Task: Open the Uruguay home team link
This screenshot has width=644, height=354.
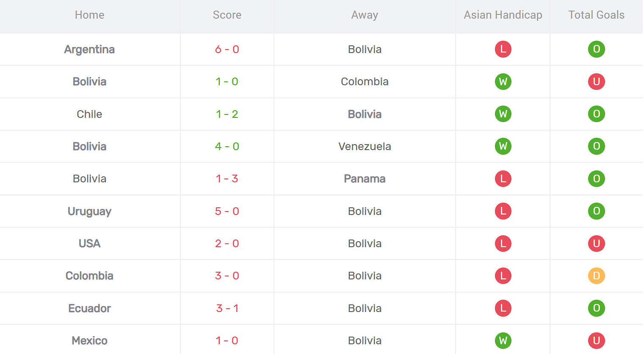Action: point(89,211)
